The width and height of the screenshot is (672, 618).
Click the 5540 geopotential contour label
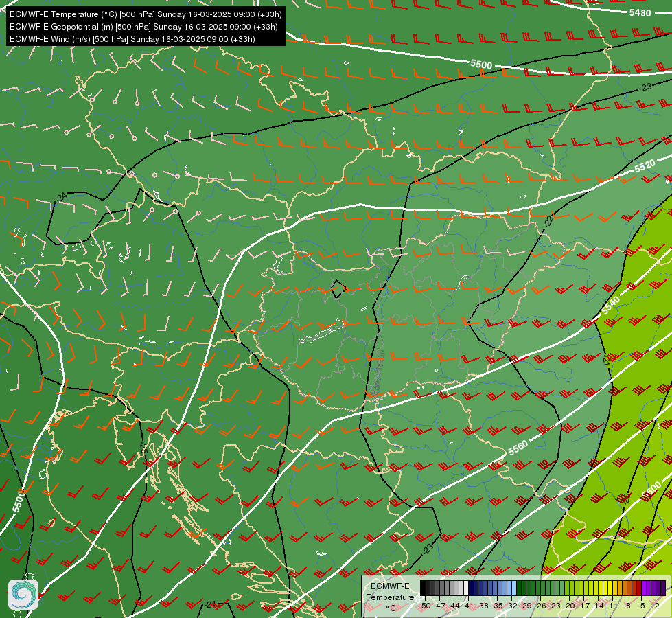(611, 306)
